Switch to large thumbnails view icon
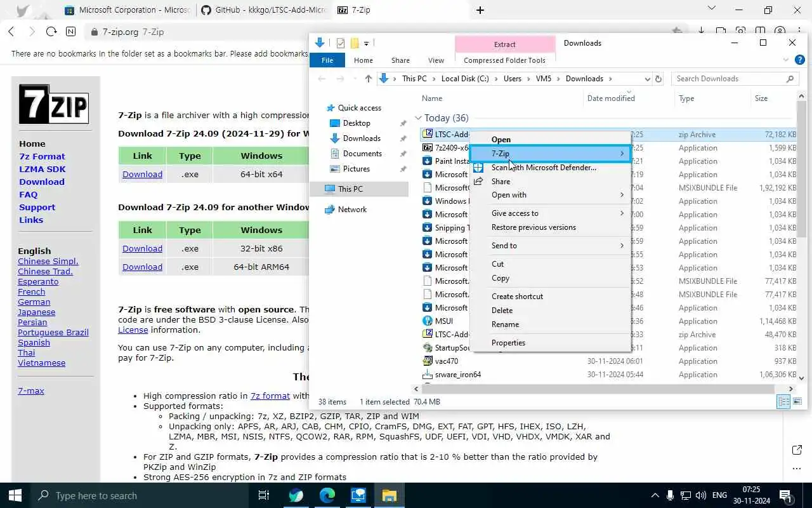 click(797, 401)
